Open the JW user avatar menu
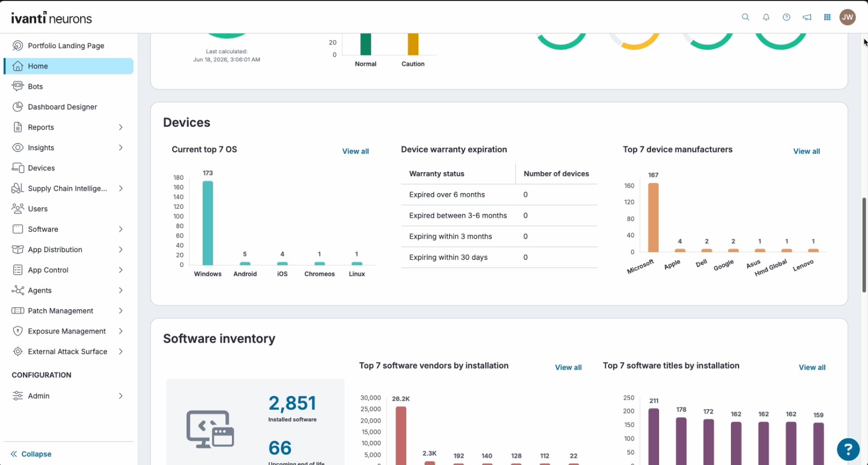868x465 pixels. [x=847, y=17]
